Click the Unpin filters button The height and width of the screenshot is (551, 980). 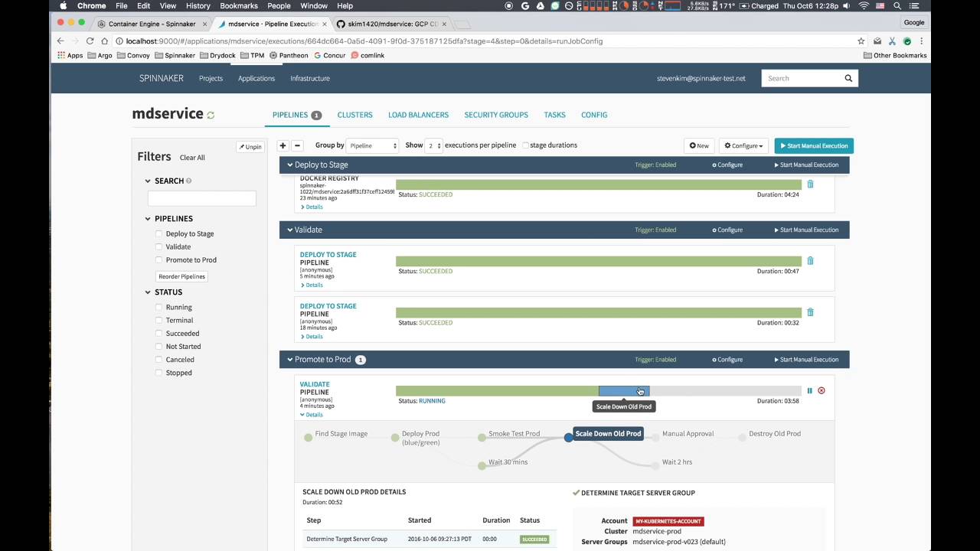pos(250,147)
